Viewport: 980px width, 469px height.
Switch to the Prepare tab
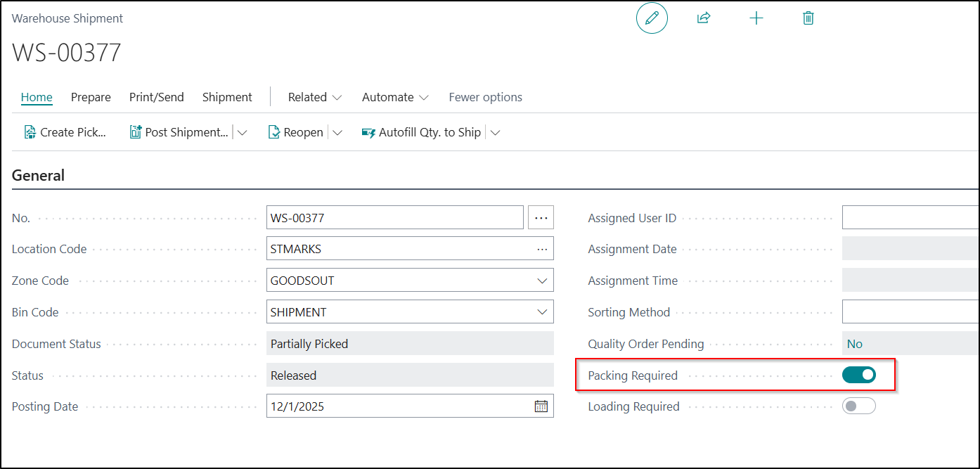point(91,97)
